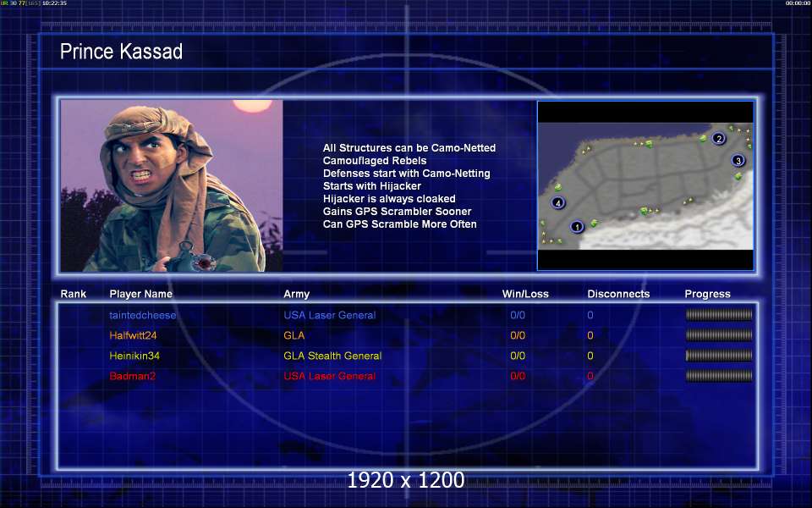Click the 'Progress' column header
This screenshot has height=508, width=812.
[x=707, y=294]
